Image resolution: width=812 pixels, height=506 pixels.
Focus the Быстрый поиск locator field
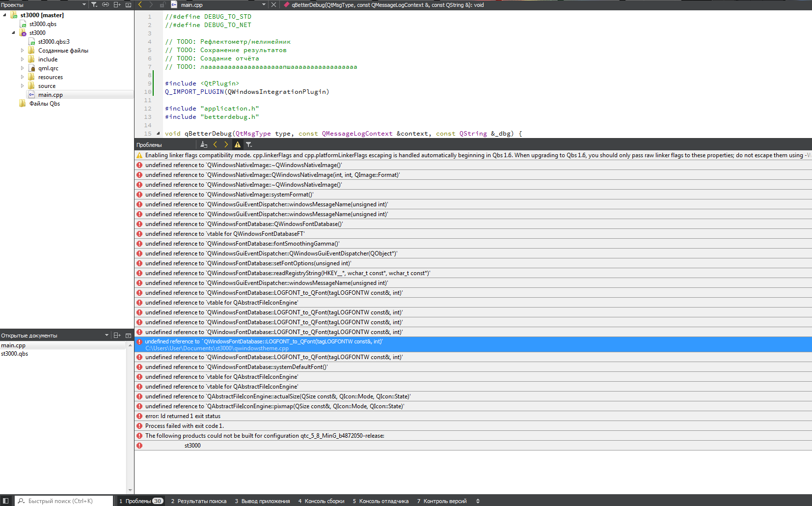click(x=64, y=501)
